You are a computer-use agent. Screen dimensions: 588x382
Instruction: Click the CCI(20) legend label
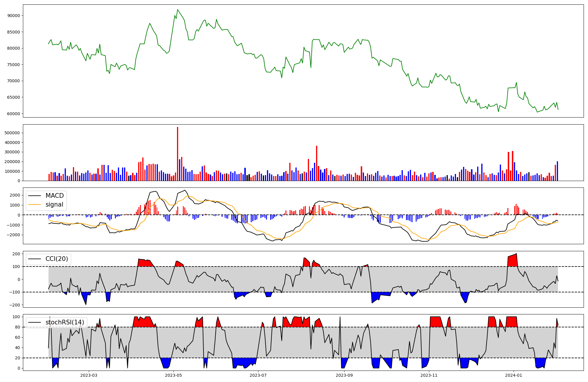[56, 259]
